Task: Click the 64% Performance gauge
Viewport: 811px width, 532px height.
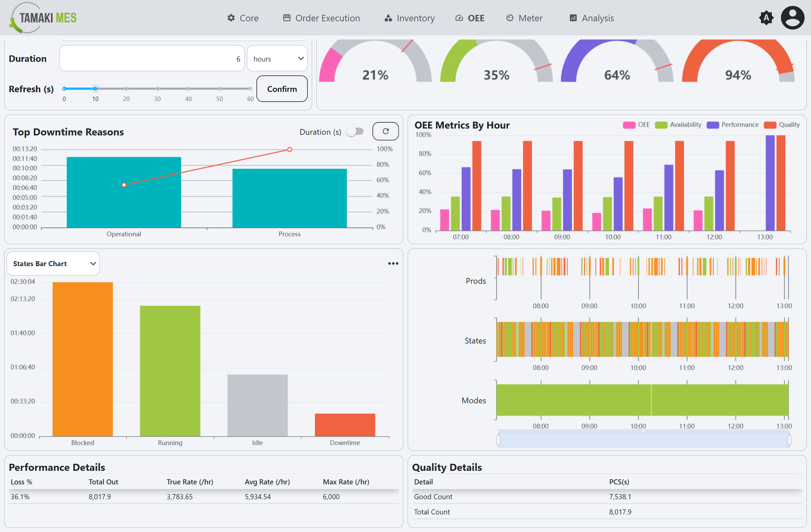Action: [x=617, y=61]
